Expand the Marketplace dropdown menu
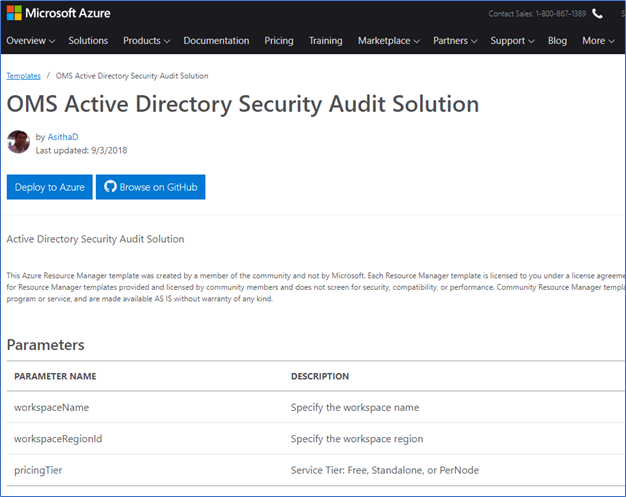626x497 pixels. click(x=389, y=41)
